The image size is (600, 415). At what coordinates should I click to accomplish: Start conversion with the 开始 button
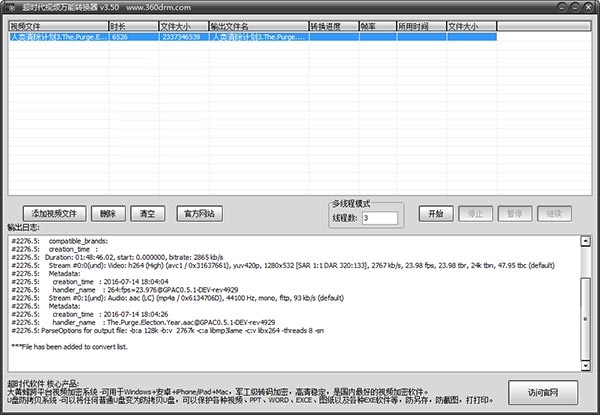click(435, 213)
